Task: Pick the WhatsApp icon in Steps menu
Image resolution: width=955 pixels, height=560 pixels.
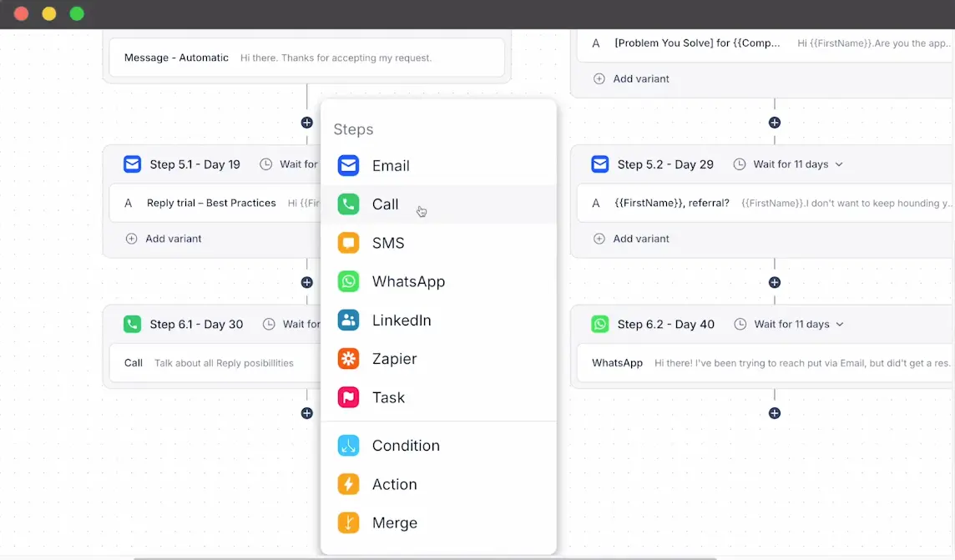Action: point(348,281)
